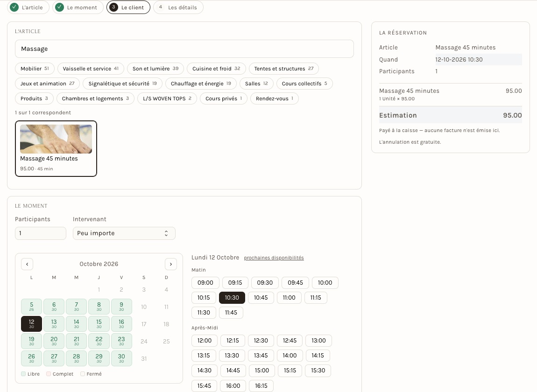Select the 09:45 morning slot
This screenshot has width=537, height=392.
[295, 283]
